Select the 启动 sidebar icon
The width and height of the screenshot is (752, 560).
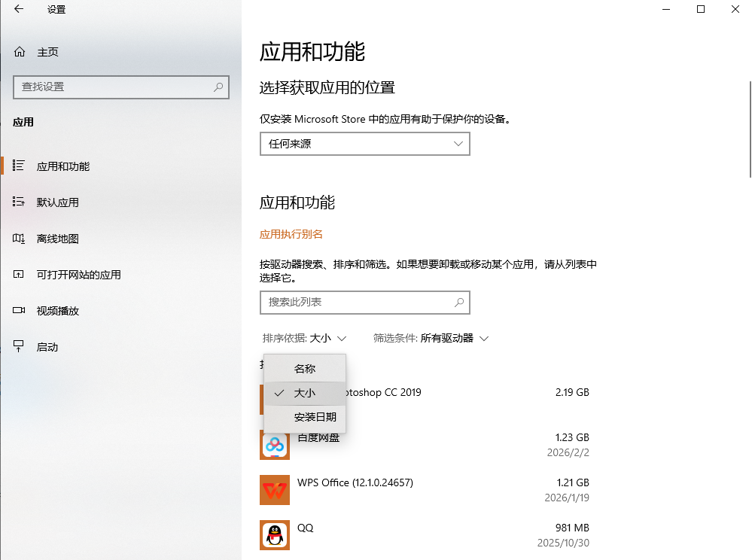(x=17, y=346)
